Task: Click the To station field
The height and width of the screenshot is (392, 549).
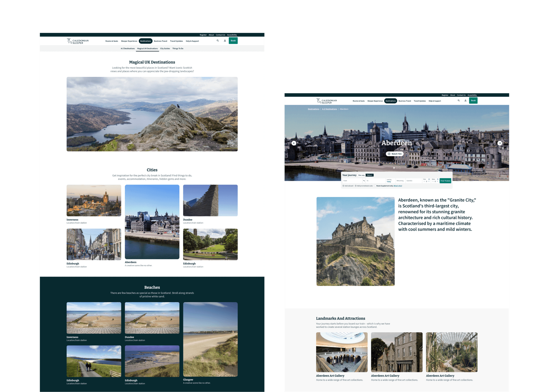Action: [x=376, y=181]
